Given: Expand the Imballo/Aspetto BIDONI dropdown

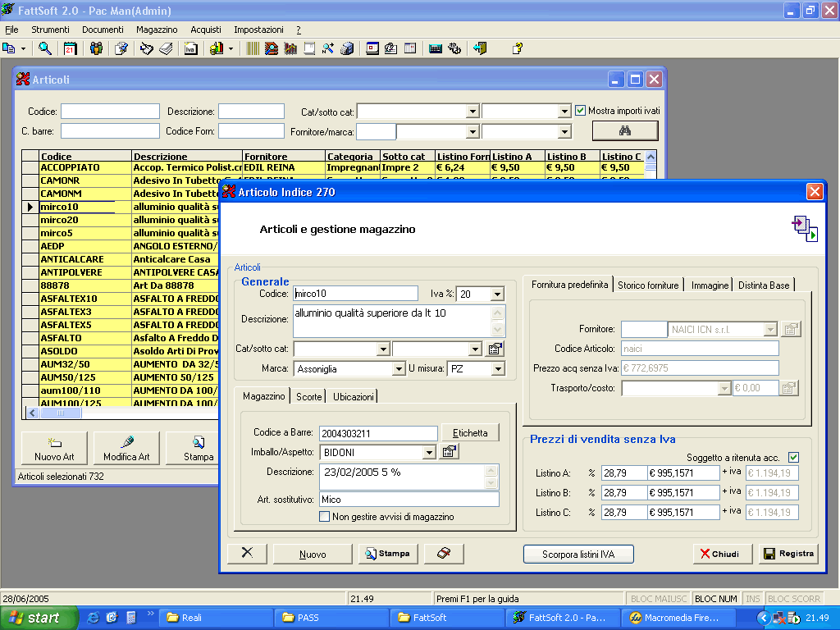Looking at the screenshot, I should (429, 453).
